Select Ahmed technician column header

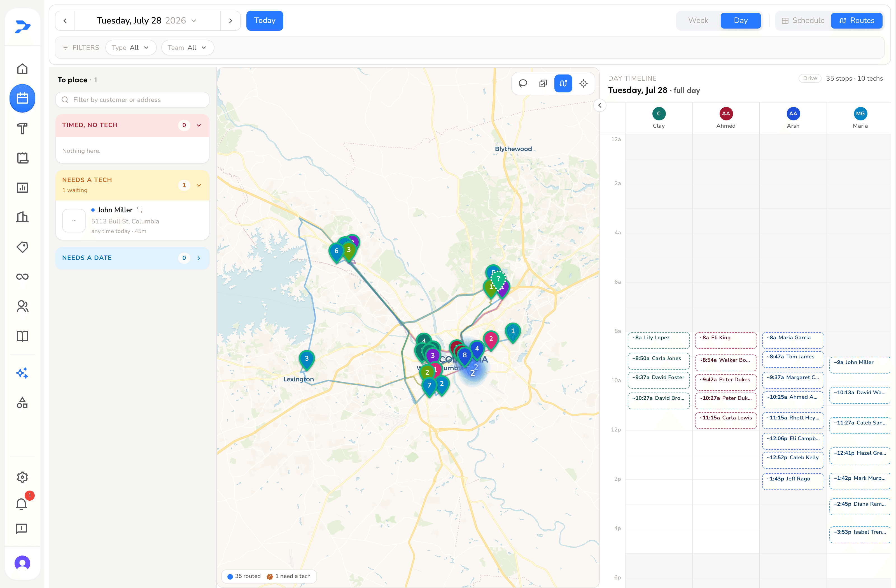point(725,118)
